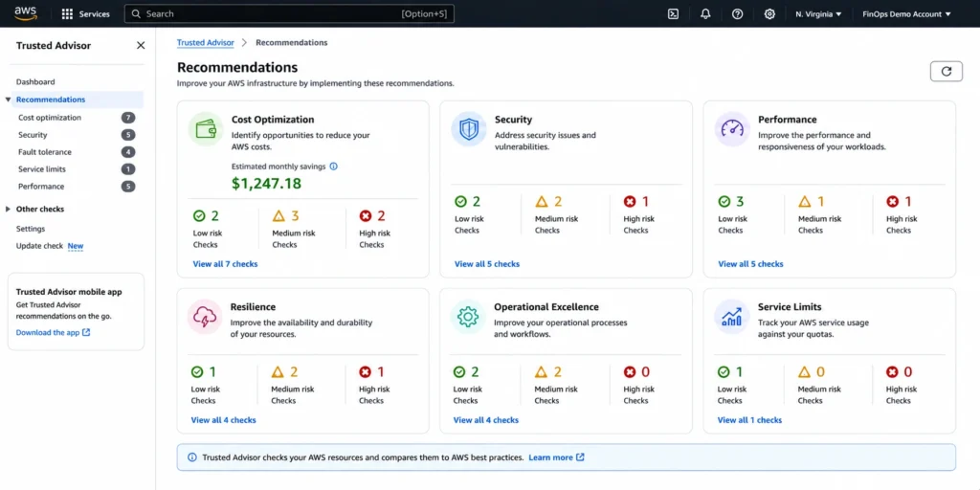This screenshot has width=980, height=490.
Task: Click Service Limits low risk check icon
Action: tap(724, 372)
